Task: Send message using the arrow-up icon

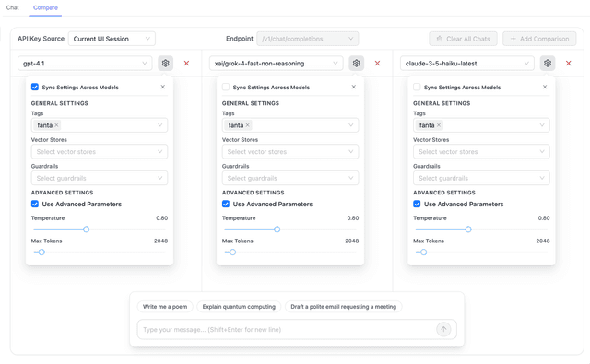Action: coord(443,329)
